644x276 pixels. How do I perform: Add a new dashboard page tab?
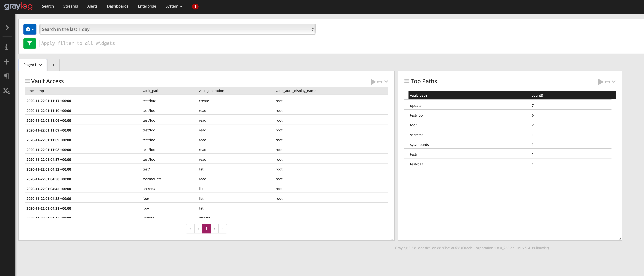54,65
